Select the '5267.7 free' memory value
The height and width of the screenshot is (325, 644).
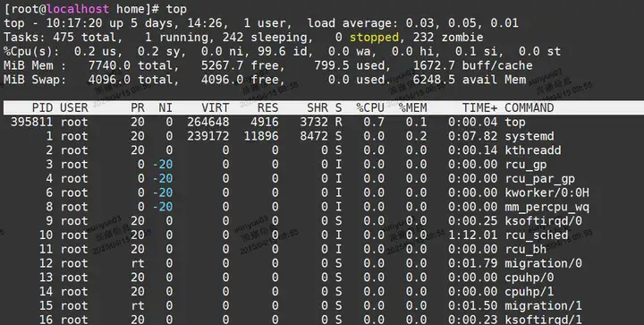241,65
